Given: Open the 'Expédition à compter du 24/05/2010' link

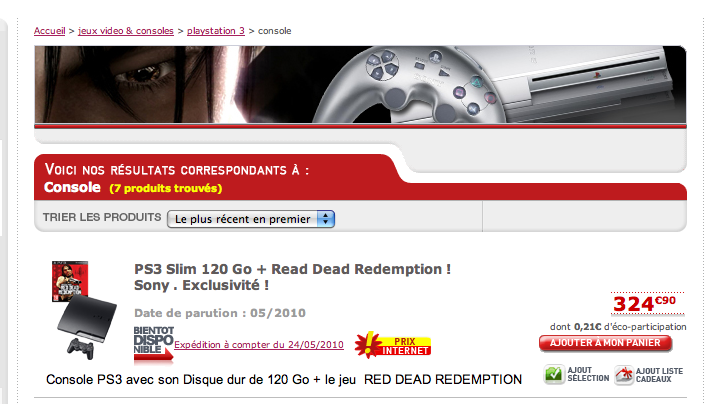Looking at the screenshot, I should (x=259, y=345).
